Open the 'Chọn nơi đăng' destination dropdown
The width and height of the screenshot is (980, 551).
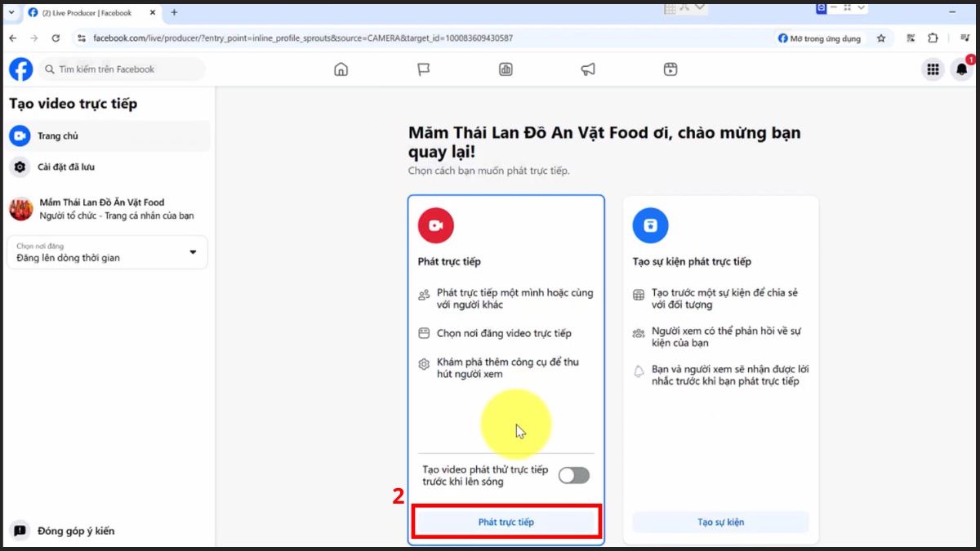107,252
